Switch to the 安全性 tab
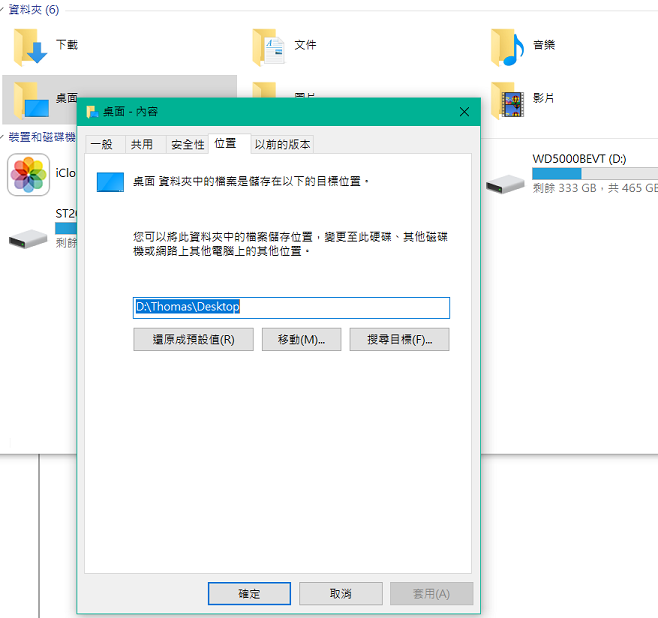 click(x=188, y=144)
